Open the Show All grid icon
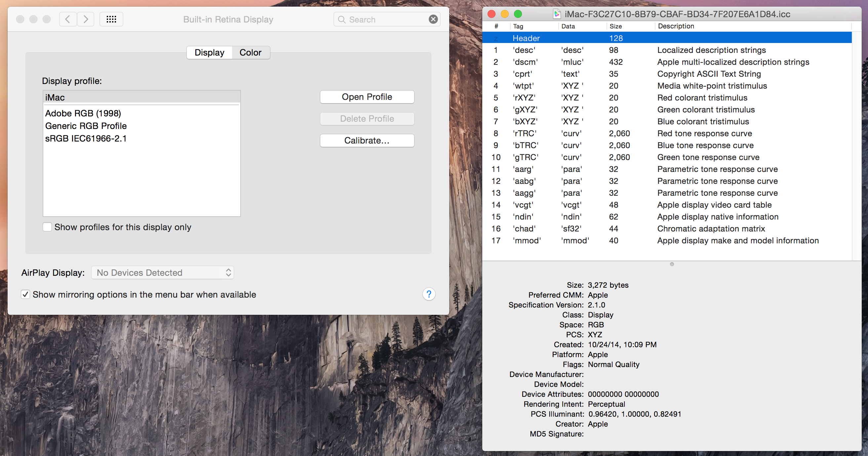The image size is (868, 456). coord(111,19)
